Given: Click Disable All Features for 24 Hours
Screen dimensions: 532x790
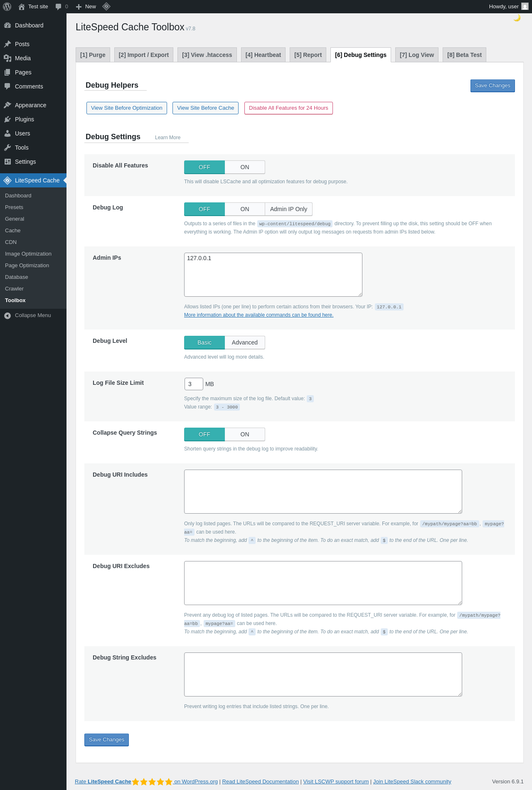Looking at the screenshot, I should coord(288,108).
